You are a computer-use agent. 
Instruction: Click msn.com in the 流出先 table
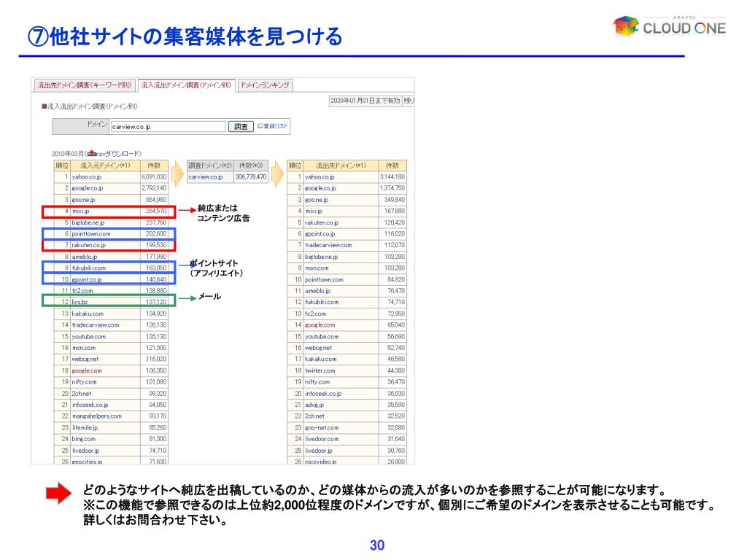(317, 268)
